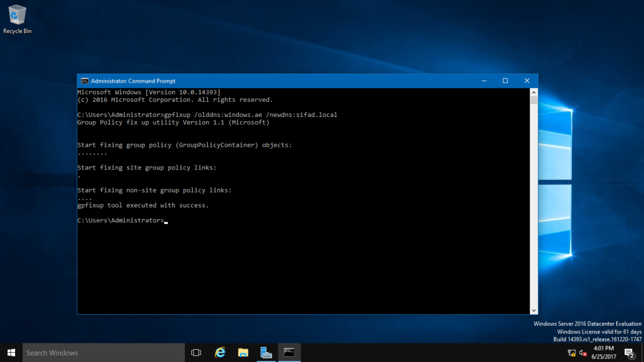Click the scrollbar thumb in Command Prompt
Screen dimensions: 644x362
pos(534,100)
